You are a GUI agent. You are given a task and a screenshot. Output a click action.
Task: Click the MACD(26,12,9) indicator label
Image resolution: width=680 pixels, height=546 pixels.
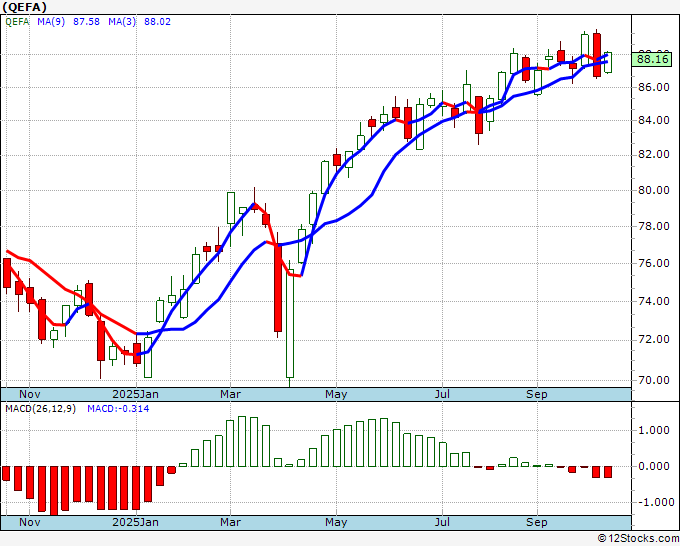pos(40,409)
